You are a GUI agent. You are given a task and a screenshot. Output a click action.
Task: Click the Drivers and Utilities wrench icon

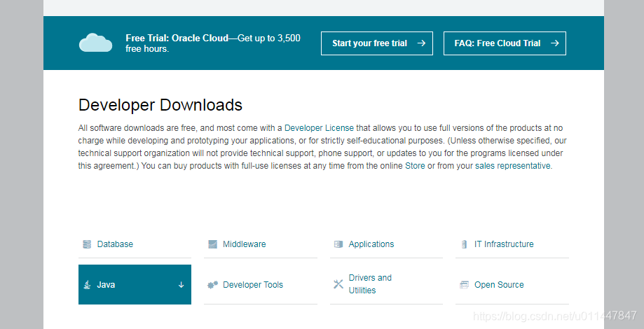pyautogui.click(x=338, y=284)
